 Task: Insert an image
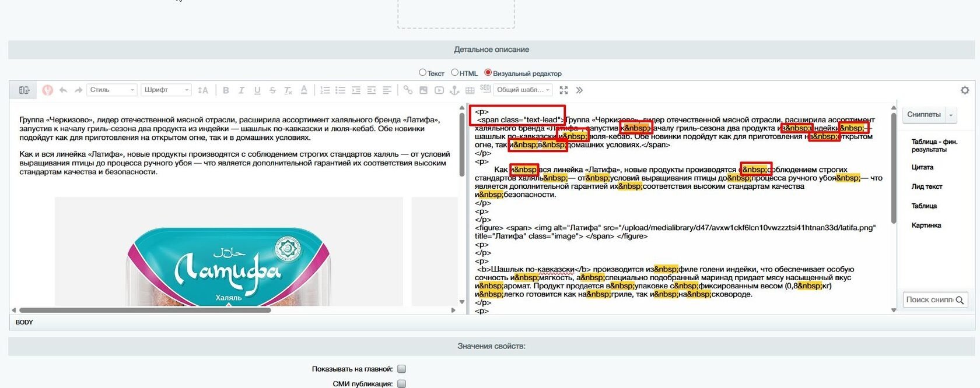tap(423, 90)
